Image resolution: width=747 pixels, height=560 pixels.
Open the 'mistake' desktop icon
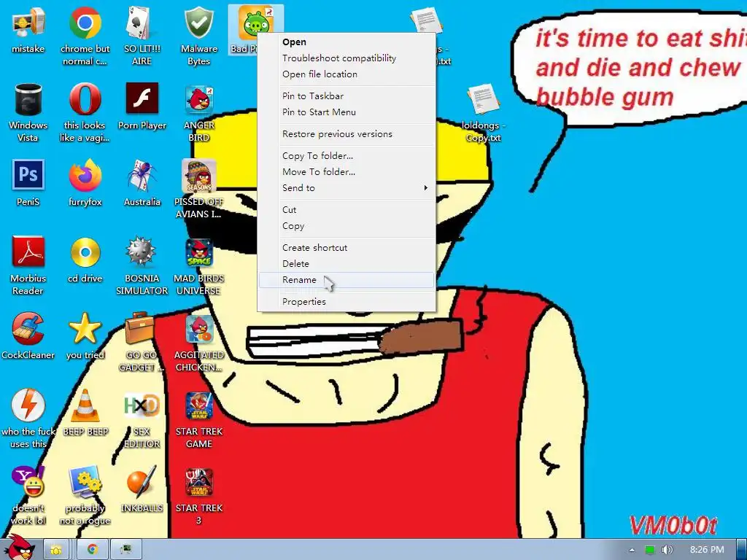click(28, 31)
